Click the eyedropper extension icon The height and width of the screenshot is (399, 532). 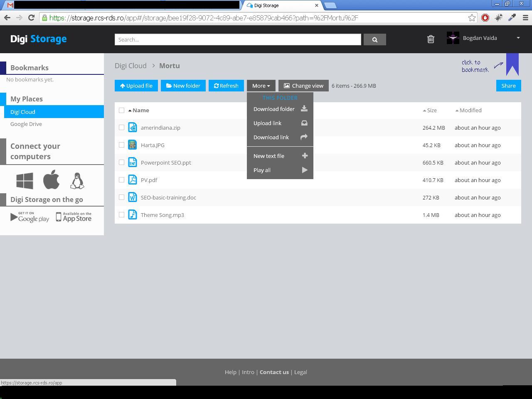tap(512, 18)
